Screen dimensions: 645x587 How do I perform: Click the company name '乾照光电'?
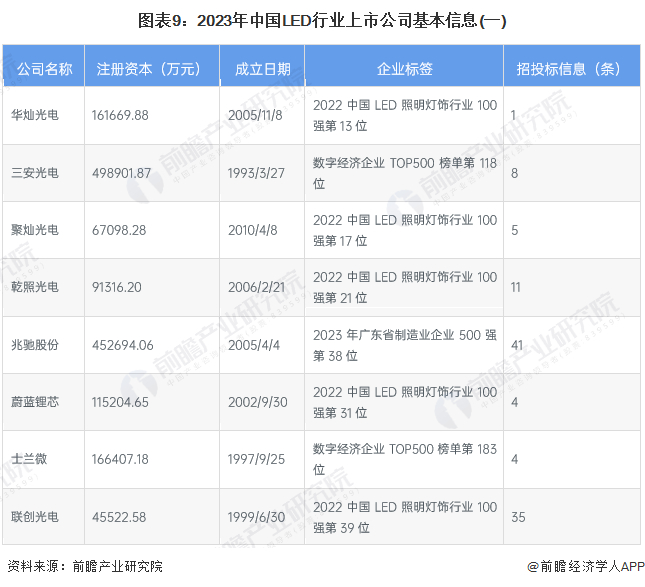tap(35, 287)
